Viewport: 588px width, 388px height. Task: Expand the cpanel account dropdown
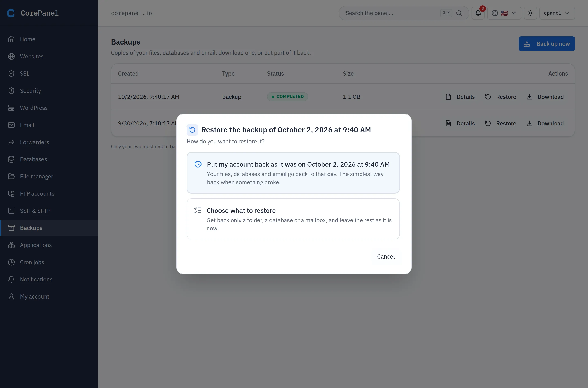(557, 13)
